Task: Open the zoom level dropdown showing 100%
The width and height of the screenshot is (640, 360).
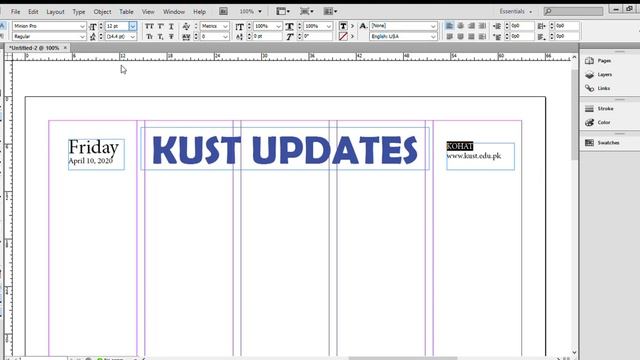Action: pos(250,11)
